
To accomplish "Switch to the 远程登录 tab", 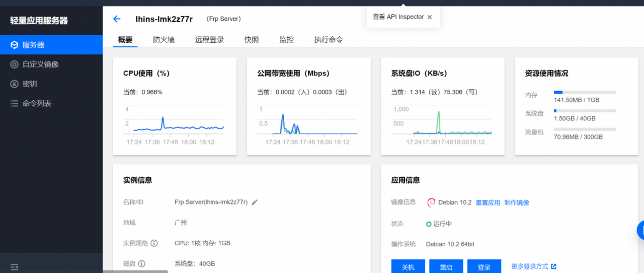I will point(209,40).
